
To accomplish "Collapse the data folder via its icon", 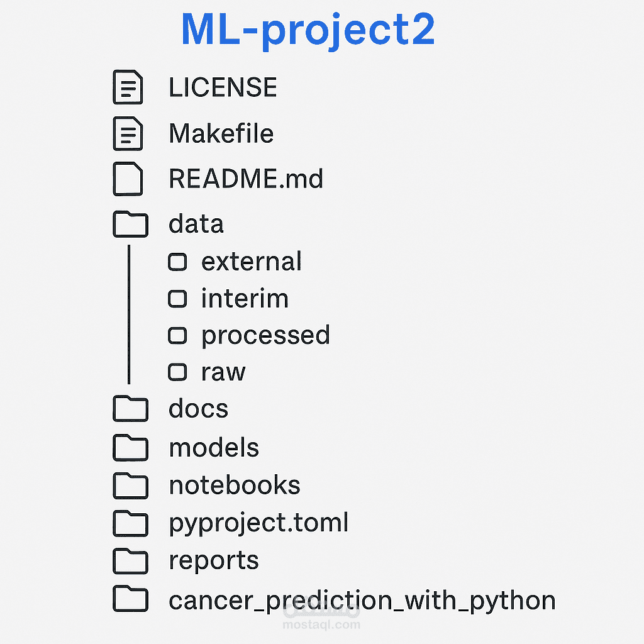I will pos(130,225).
